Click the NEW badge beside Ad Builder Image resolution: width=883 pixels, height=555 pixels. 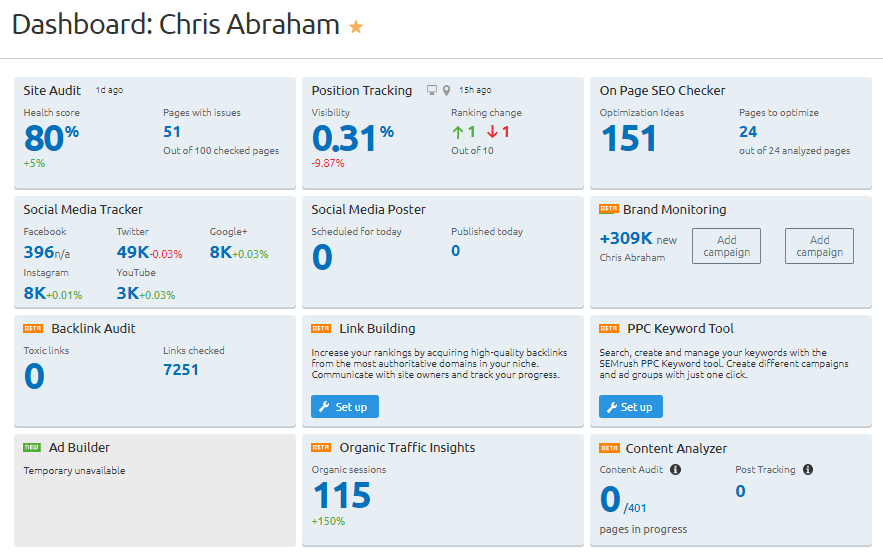[32, 447]
